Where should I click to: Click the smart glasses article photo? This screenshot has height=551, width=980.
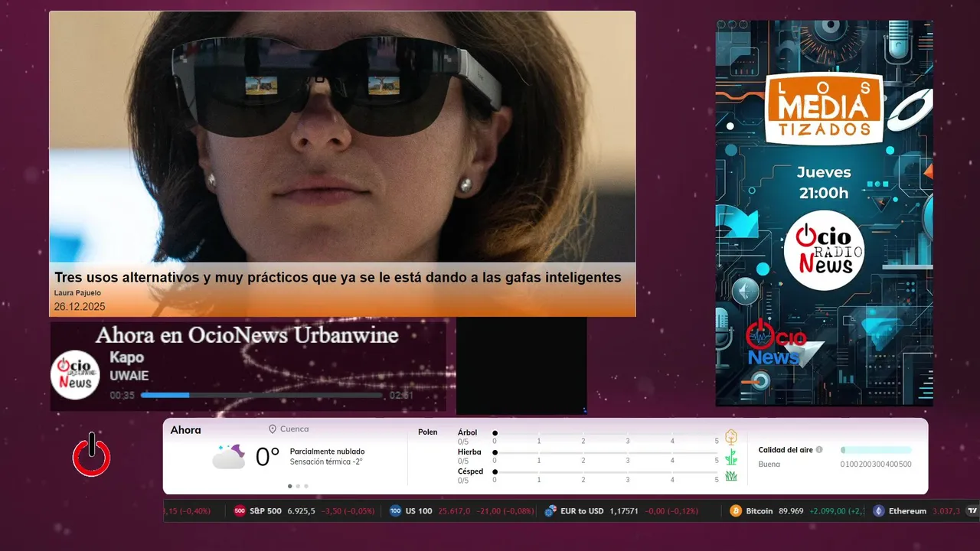pos(342,137)
